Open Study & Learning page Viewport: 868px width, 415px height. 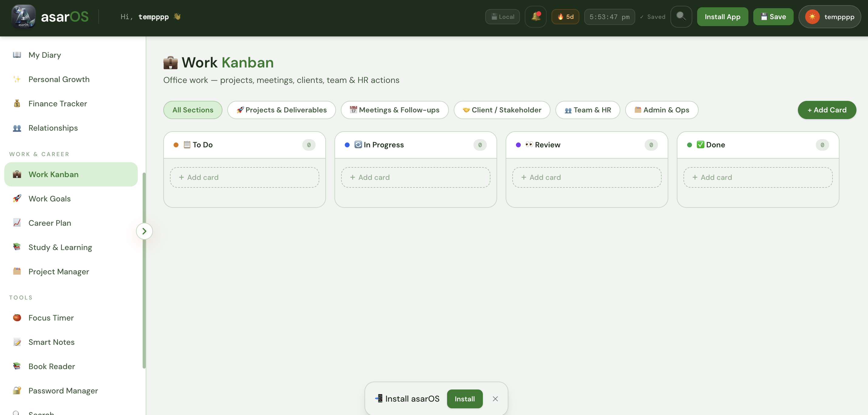[71, 247]
